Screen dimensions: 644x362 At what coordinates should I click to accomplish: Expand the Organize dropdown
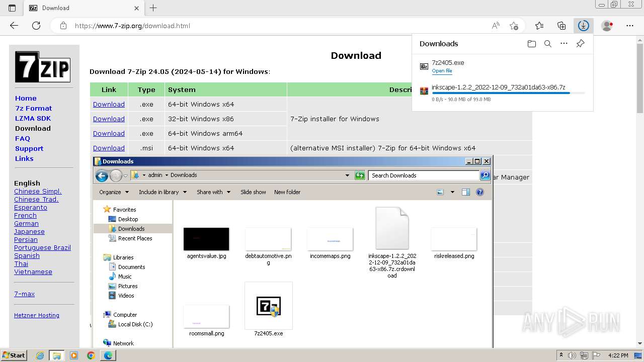click(114, 192)
